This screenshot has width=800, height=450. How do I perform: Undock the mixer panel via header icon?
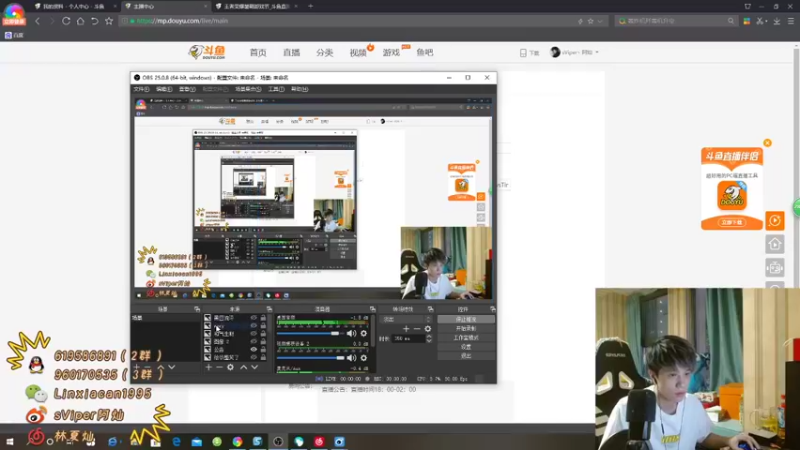(372, 309)
